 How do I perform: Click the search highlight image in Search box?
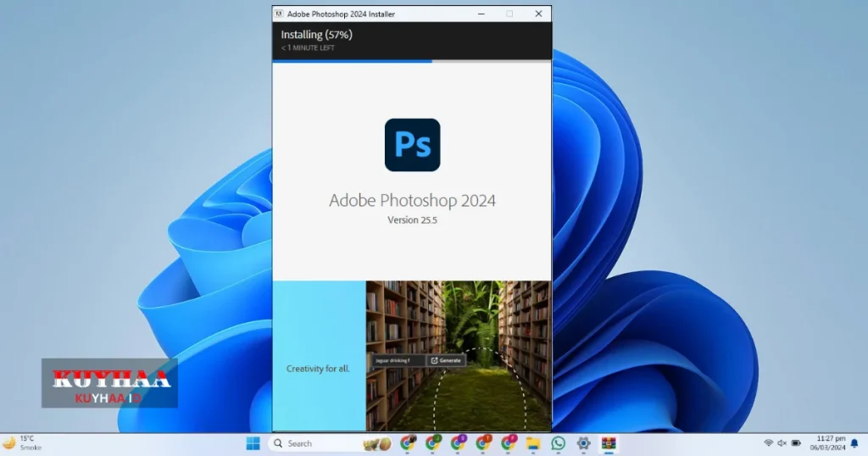377,443
